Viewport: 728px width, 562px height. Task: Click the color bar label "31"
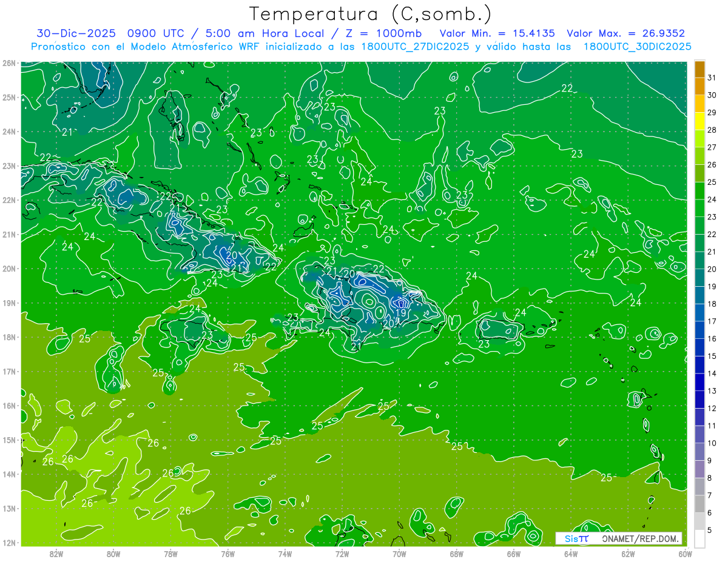coord(712,78)
